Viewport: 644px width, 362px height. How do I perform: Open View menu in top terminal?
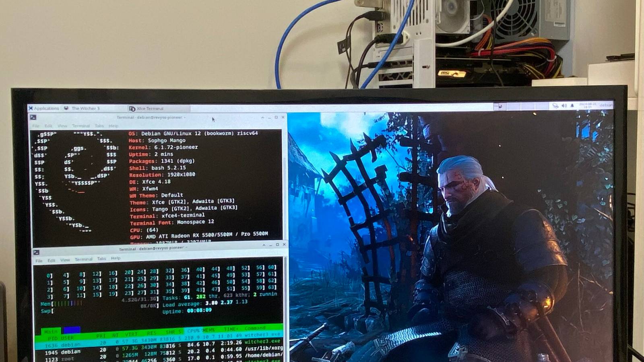(x=62, y=126)
